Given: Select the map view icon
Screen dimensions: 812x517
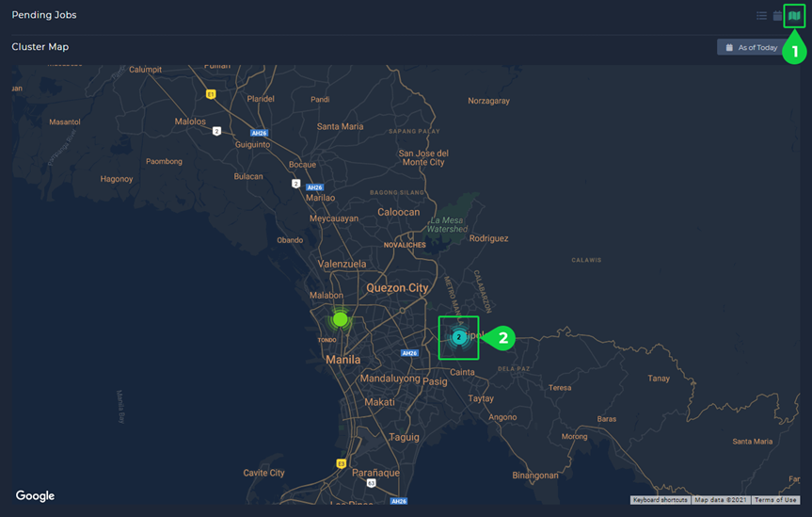Looking at the screenshot, I should click(794, 16).
